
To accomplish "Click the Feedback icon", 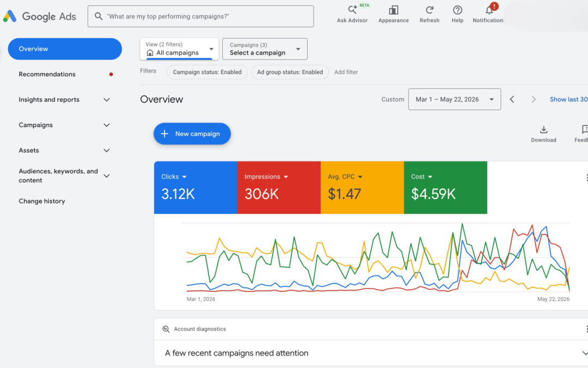I will tap(584, 130).
